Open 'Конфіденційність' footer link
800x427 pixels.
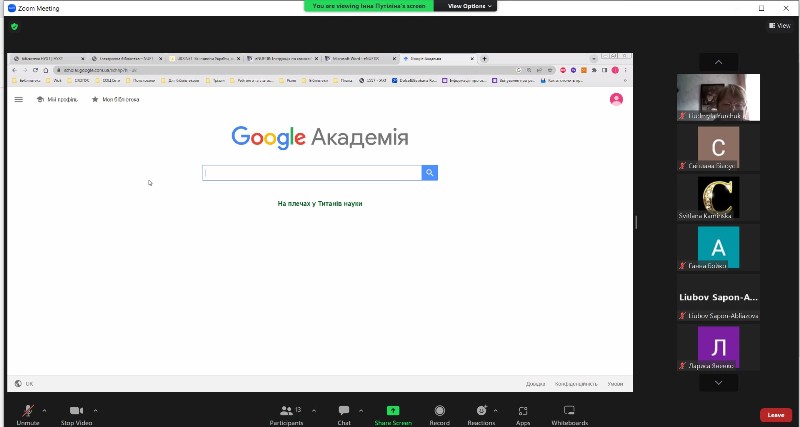click(x=576, y=384)
